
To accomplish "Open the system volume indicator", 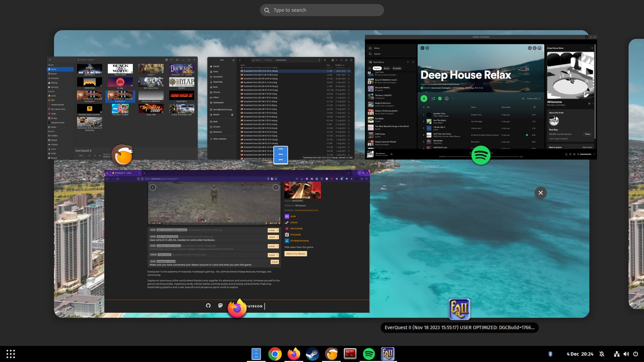I will click(626, 354).
